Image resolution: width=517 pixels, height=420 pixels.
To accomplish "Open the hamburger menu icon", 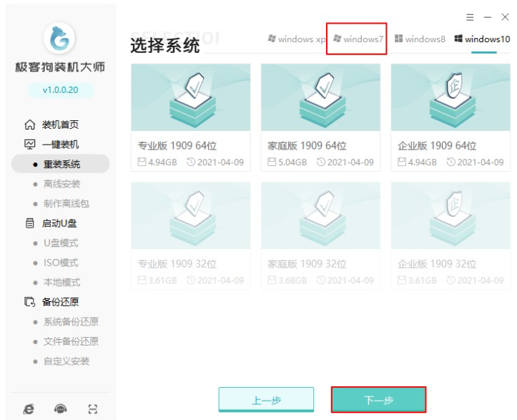I will point(470,17).
